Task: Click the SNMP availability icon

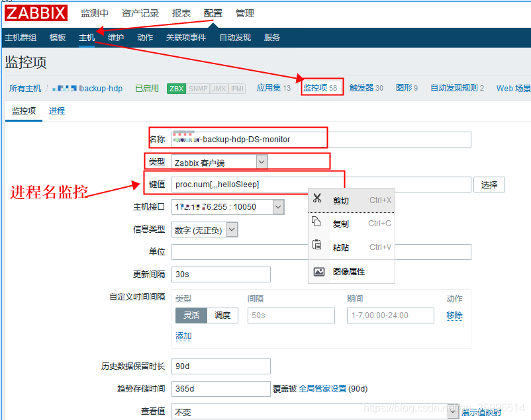Action: coord(199,88)
